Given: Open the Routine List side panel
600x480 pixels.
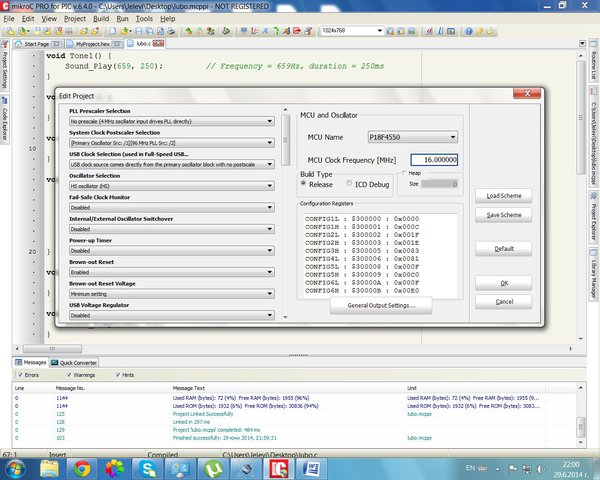Looking at the screenshot, I should point(594,61).
